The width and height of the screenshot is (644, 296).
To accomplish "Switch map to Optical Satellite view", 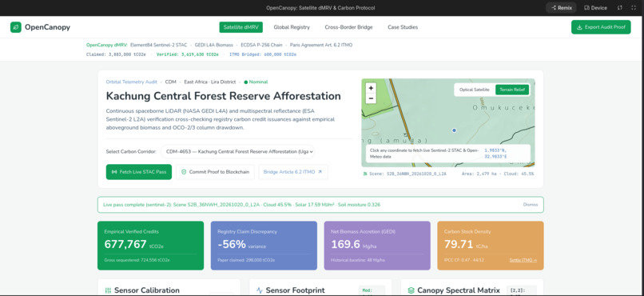I will point(475,90).
